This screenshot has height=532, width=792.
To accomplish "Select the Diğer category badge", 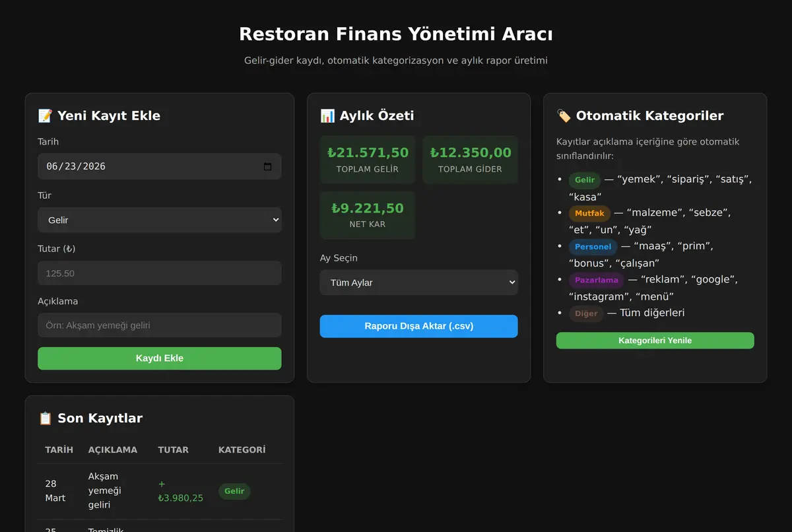I will [x=586, y=314].
